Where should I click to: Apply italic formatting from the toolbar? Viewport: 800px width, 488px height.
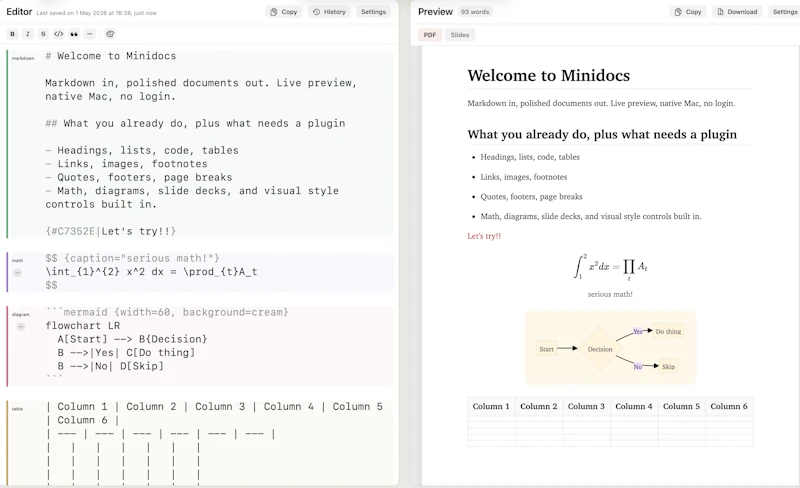pyautogui.click(x=28, y=34)
